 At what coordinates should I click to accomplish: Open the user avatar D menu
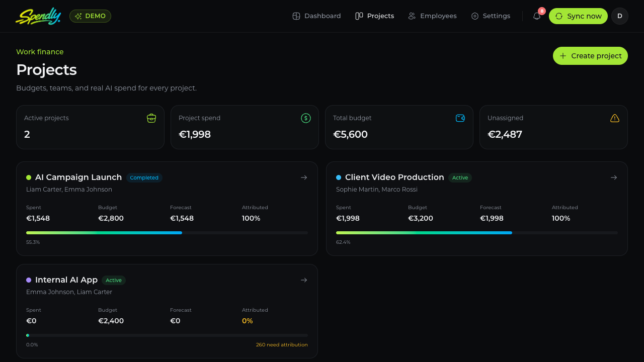click(620, 16)
